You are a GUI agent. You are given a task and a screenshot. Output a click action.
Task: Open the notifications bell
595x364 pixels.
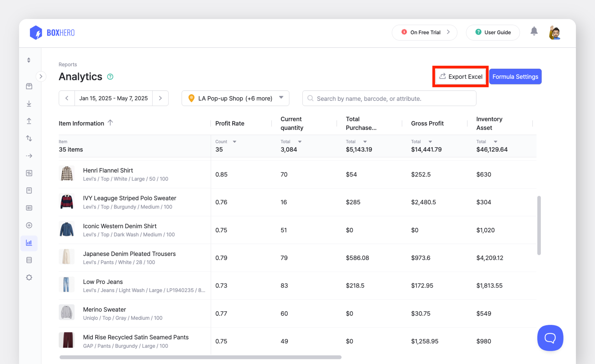coord(534,31)
